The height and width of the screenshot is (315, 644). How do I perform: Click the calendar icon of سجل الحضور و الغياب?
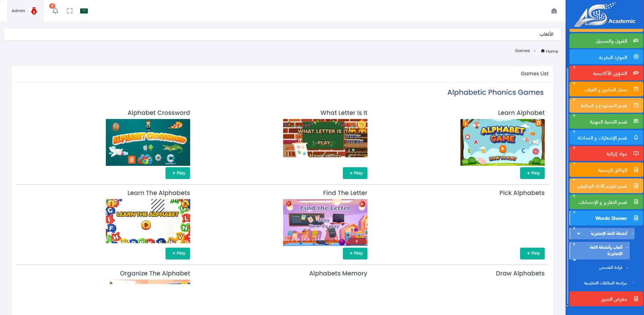(x=636, y=89)
